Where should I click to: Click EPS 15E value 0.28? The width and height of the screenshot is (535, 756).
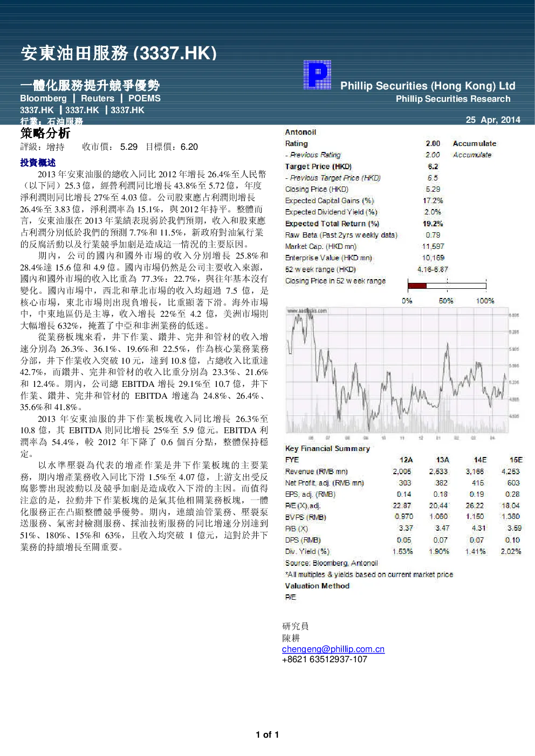513,494
